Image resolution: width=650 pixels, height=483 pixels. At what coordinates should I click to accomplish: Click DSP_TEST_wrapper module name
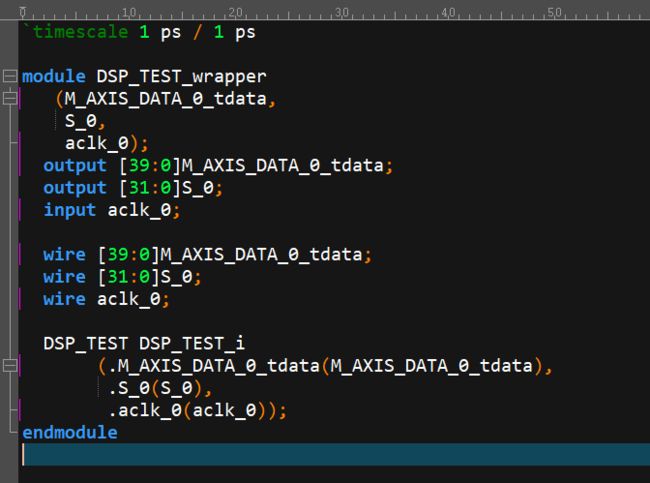[x=181, y=77]
